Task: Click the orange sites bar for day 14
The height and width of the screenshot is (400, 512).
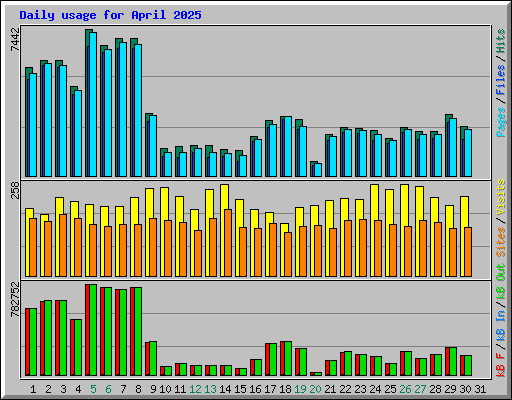Action: pos(228,243)
